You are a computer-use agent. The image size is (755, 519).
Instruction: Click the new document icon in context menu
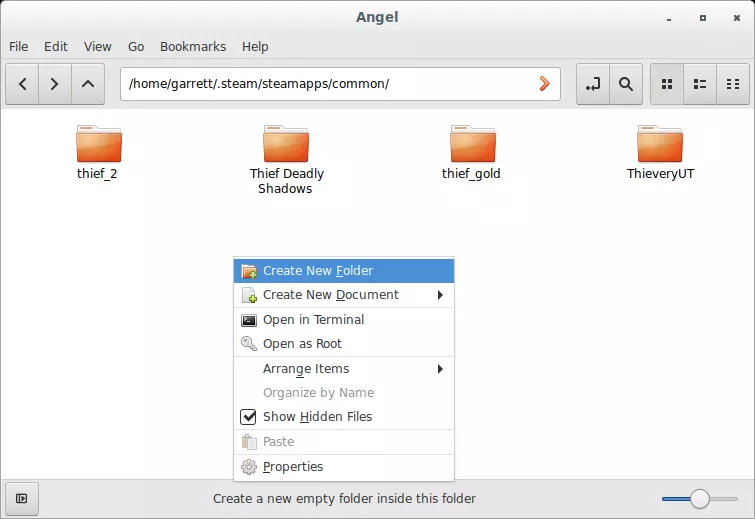coord(249,295)
